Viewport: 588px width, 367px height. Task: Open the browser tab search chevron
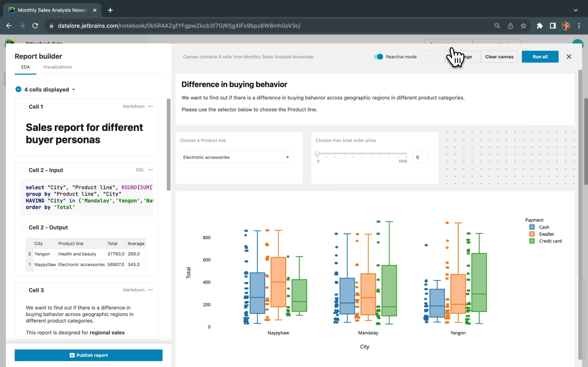pyautogui.click(x=576, y=10)
